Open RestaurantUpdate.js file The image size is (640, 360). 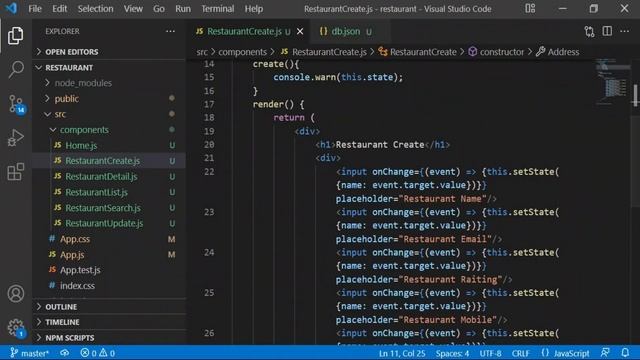109,223
